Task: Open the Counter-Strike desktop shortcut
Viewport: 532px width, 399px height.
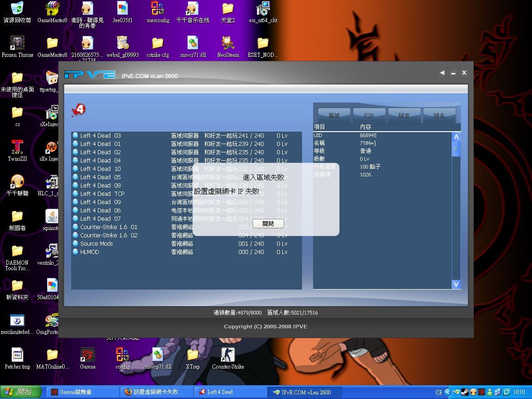Action: click(x=228, y=356)
